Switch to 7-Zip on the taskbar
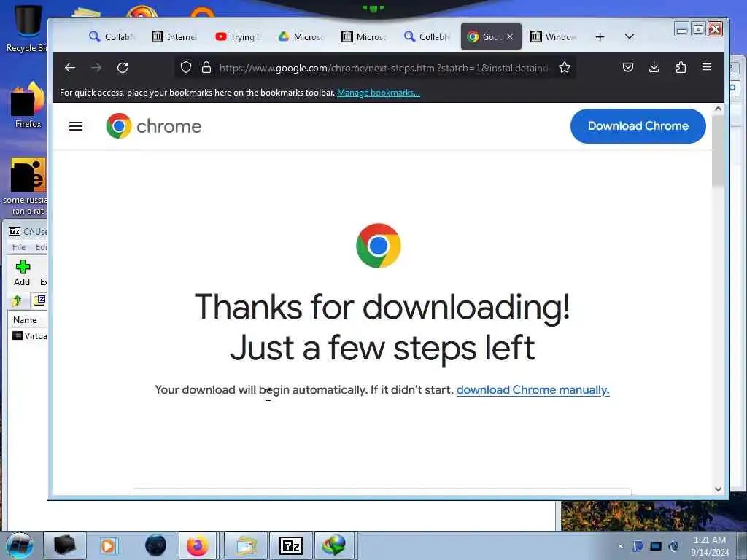 pyautogui.click(x=290, y=545)
